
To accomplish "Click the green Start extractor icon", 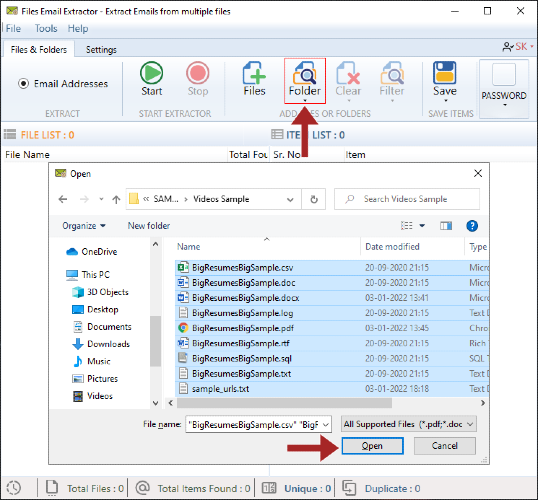I will 151,73.
